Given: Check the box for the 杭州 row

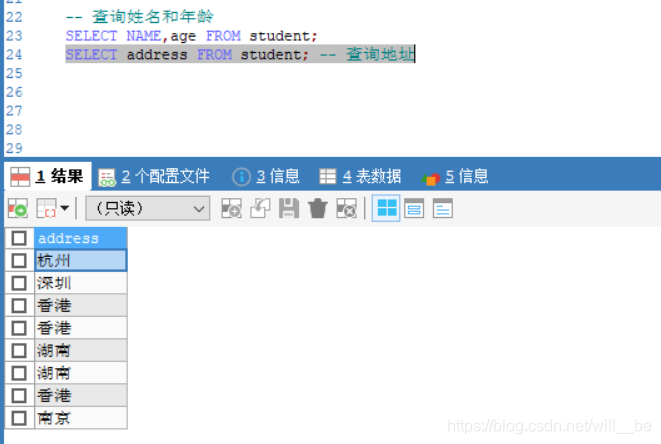Looking at the screenshot, I should pyautogui.click(x=19, y=261).
